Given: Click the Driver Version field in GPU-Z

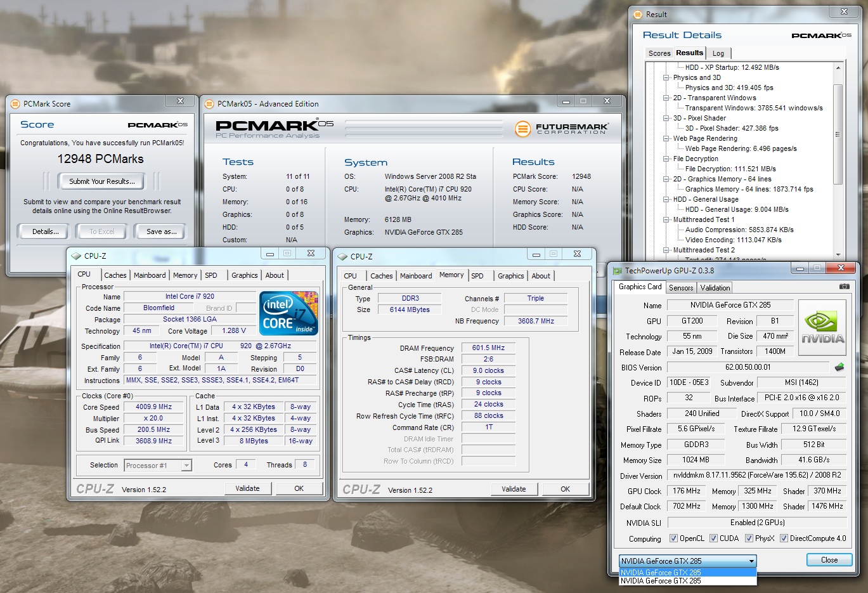Looking at the screenshot, I should [x=757, y=475].
